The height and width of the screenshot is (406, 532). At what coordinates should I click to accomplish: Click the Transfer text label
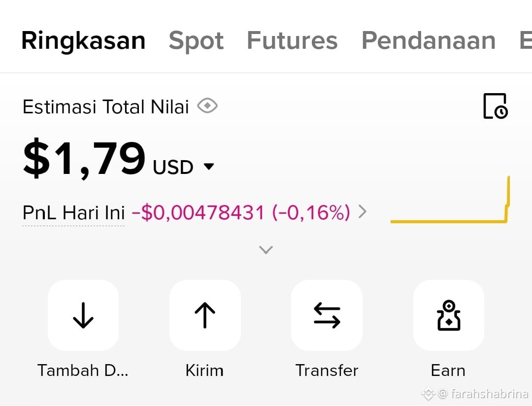coord(327,371)
